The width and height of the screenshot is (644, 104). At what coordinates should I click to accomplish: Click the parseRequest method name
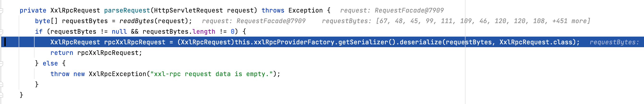point(127,11)
